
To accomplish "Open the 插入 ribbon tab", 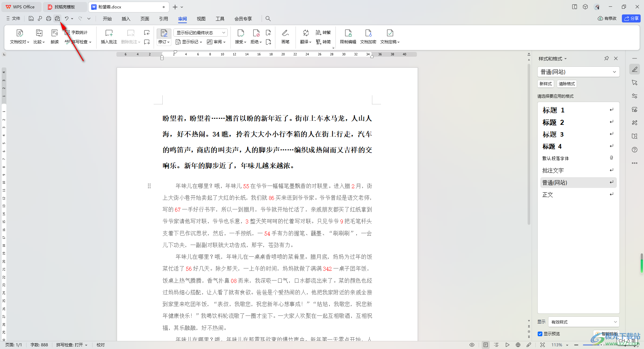I will click(126, 19).
